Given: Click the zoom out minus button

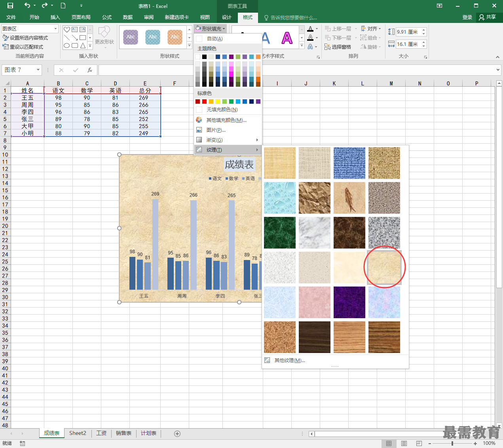Looking at the screenshot, I should (x=430, y=443).
